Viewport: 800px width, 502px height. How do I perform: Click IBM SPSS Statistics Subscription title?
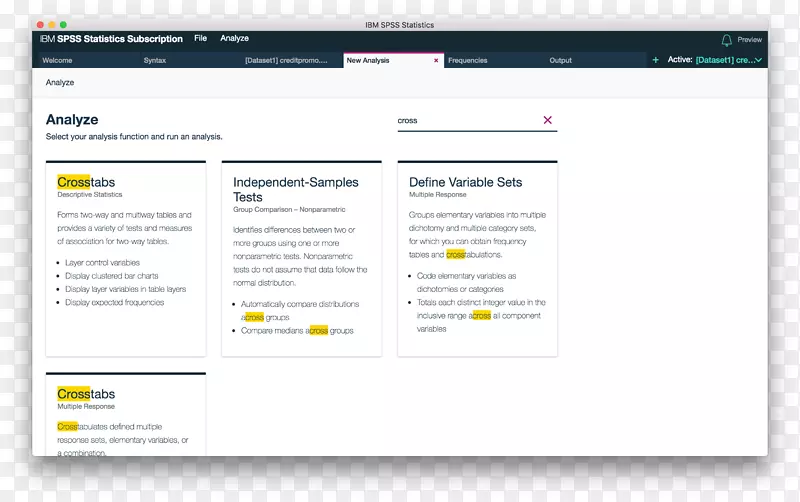tap(111, 39)
